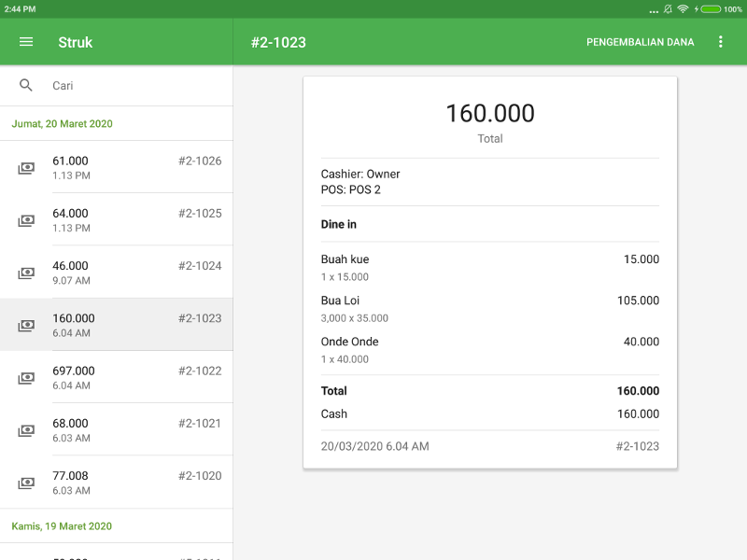Screen dimensions: 747x560
Task: Click the Onde Onde line item
Action: (489, 350)
